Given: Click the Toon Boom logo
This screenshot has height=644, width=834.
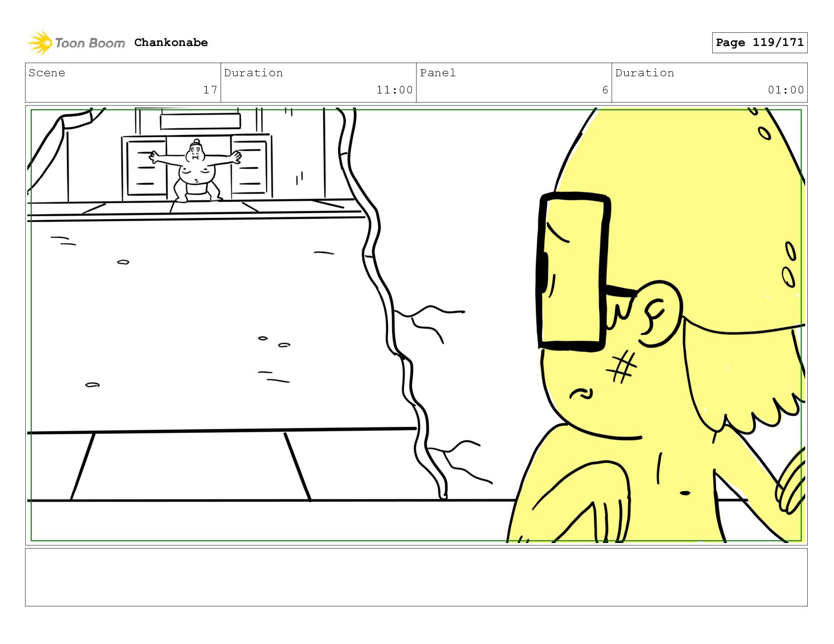Looking at the screenshot, I should (76, 43).
